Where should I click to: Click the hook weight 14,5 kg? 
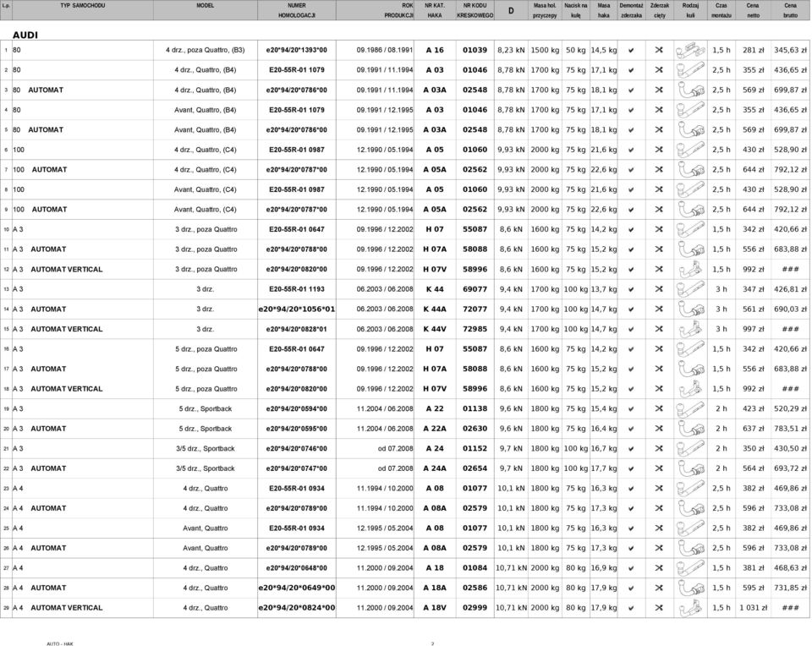click(x=604, y=50)
